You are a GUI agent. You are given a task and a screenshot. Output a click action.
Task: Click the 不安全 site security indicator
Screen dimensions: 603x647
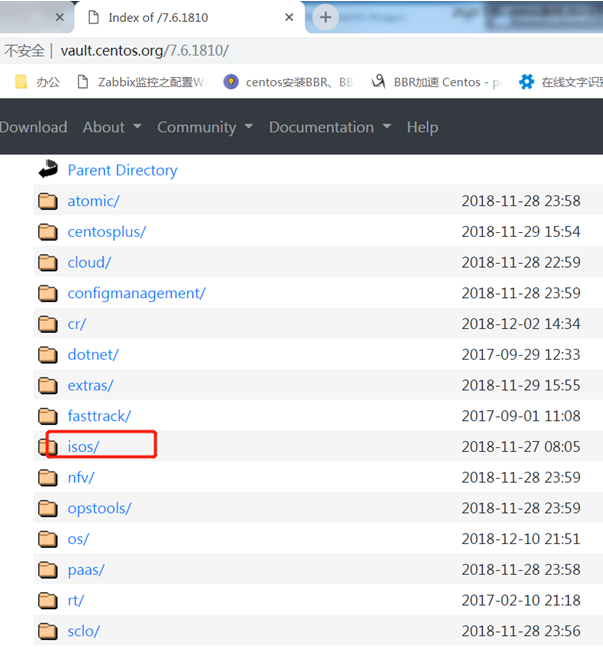click(24, 51)
